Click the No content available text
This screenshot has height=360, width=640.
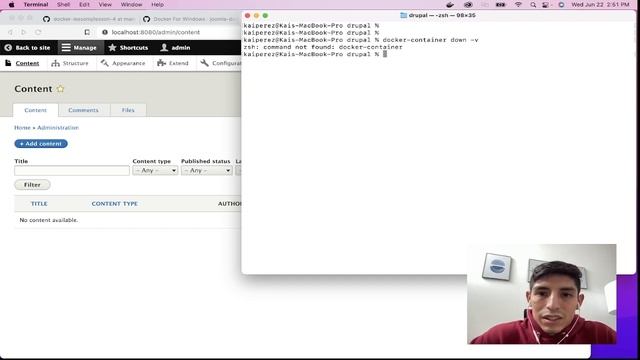point(49,220)
